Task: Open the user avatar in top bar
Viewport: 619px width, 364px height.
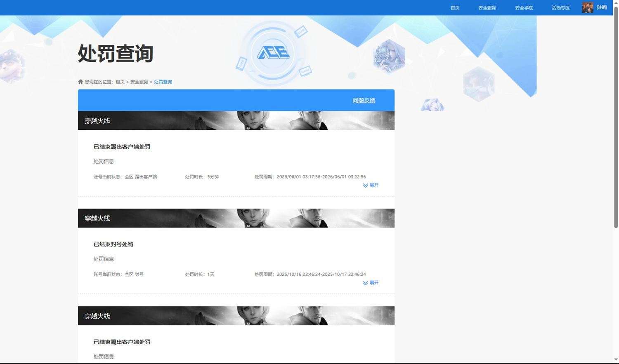Action: (x=588, y=7)
